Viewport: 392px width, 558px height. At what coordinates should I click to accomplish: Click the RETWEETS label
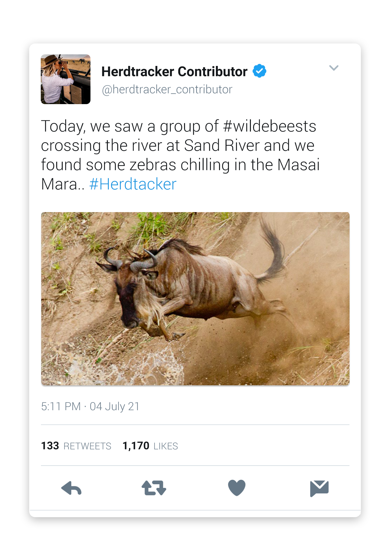pyautogui.click(x=87, y=446)
